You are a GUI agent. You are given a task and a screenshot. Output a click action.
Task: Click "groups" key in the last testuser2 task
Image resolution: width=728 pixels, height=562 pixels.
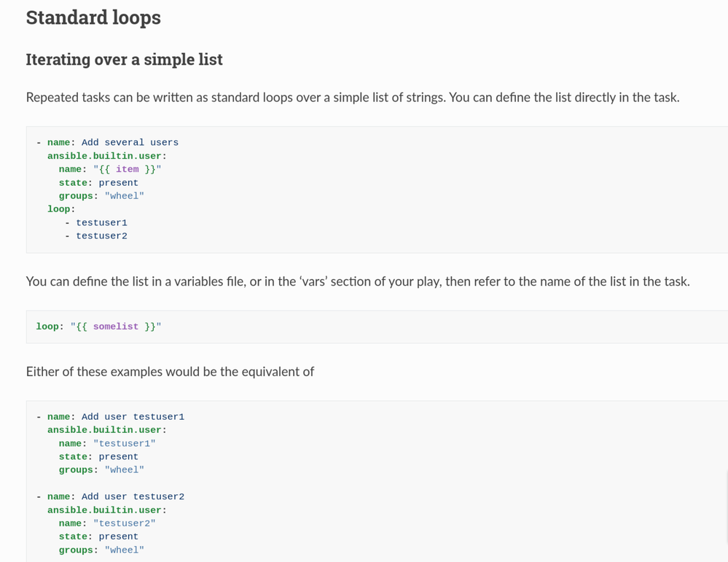(77, 550)
